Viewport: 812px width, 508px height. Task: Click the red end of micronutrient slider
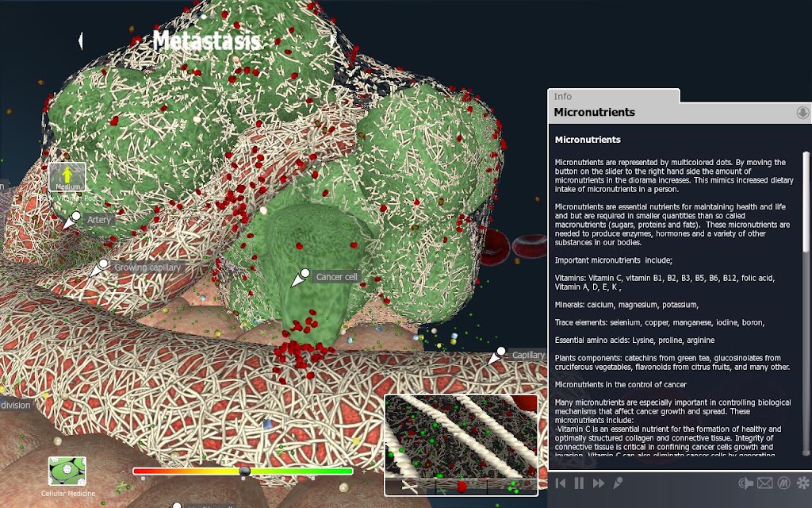click(138, 471)
